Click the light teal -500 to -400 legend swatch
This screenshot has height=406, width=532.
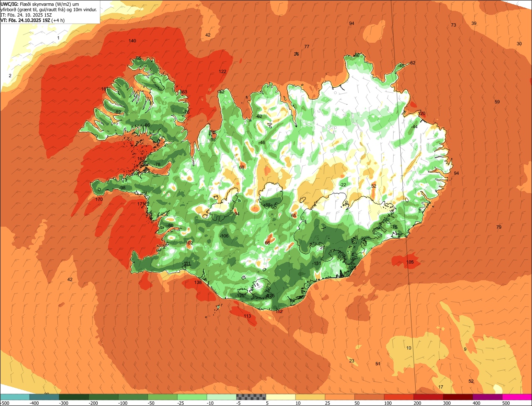15,397
